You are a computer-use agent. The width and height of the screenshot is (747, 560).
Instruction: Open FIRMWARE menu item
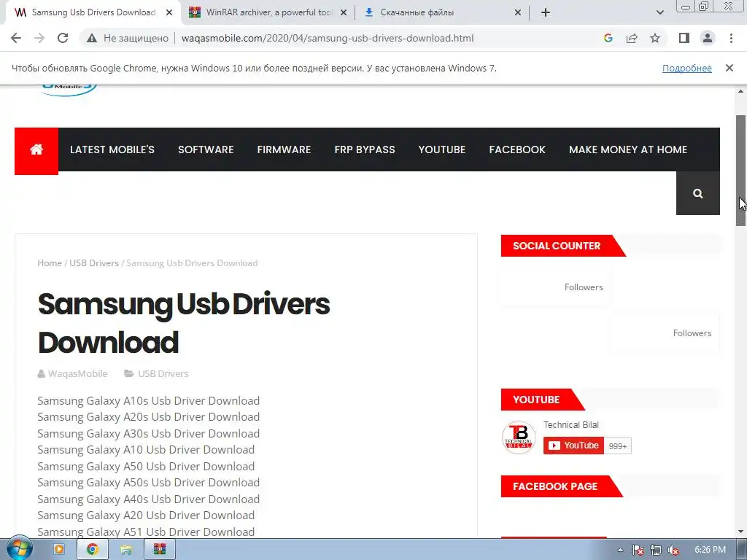coord(284,149)
